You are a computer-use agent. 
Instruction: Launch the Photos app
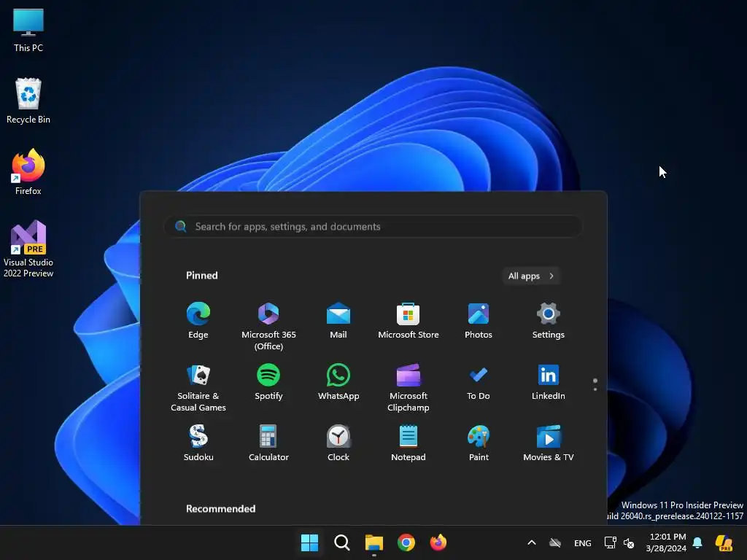click(x=479, y=320)
